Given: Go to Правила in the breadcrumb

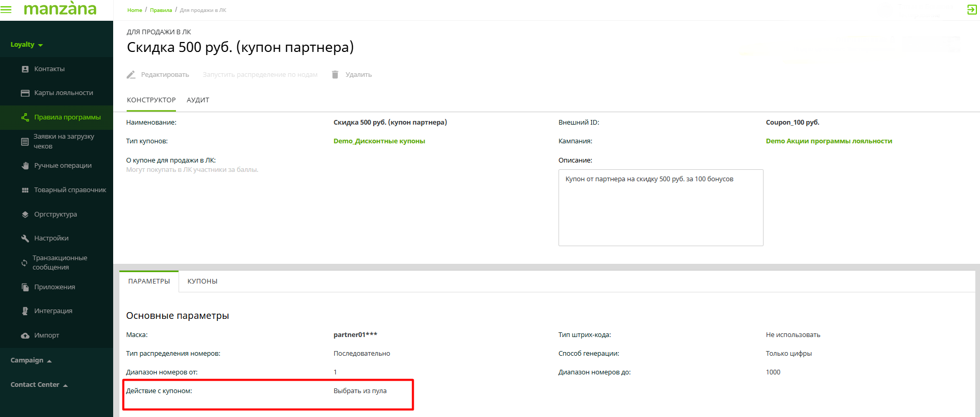Looking at the screenshot, I should 161,10.
